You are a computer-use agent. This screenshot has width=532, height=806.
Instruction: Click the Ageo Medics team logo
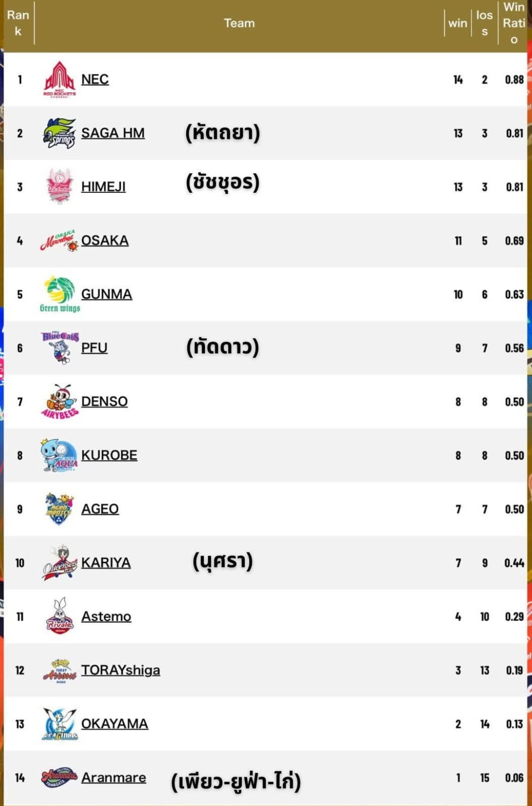(x=59, y=509)
